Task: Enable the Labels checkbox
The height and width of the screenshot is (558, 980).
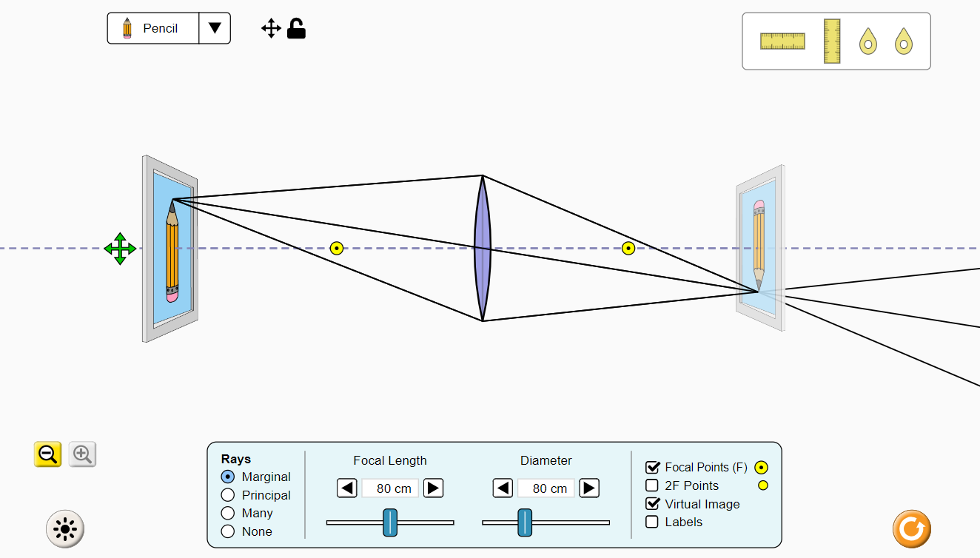Action: tap(652, 522)
